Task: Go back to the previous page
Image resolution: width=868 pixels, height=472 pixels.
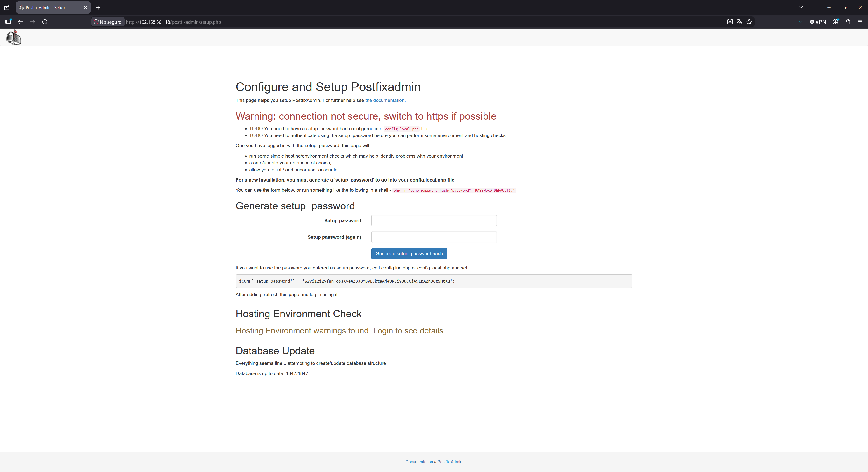Action: tap(20, 22)
